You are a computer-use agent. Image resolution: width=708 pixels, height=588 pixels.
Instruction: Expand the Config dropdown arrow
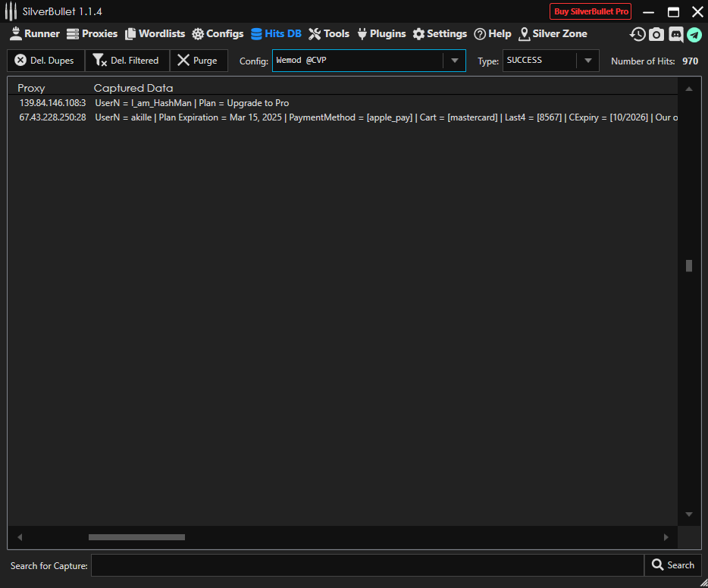pos(454,61)
